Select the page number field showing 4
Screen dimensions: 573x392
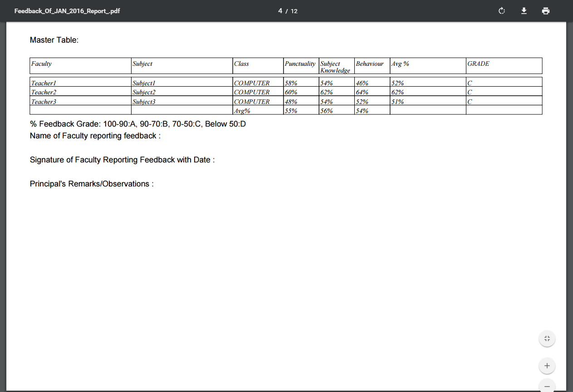280,11
